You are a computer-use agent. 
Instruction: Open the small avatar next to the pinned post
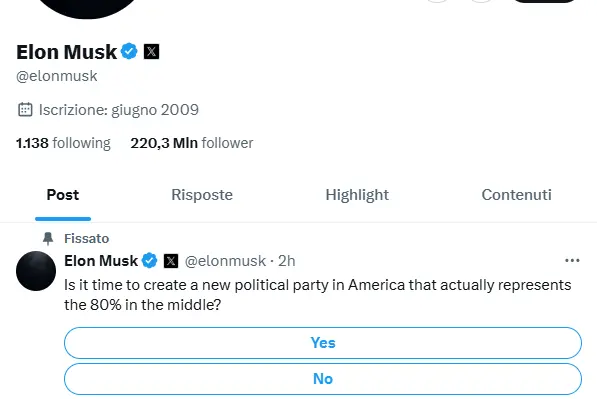pyautogui.click(x=36, y=271)
